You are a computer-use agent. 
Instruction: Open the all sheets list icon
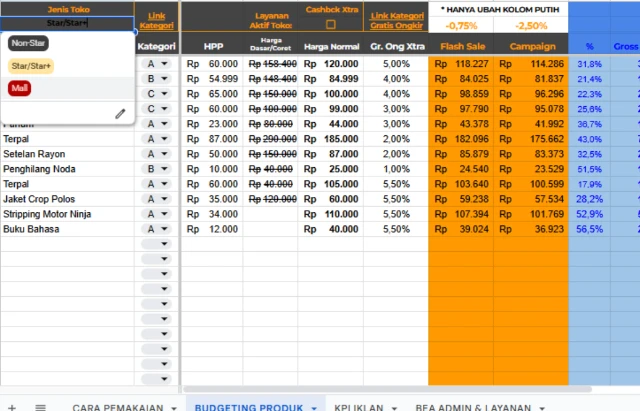[x=40, y=408]
